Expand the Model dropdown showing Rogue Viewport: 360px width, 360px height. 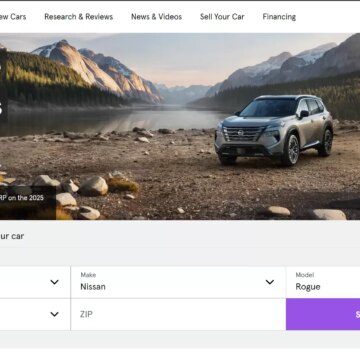click(x=323, y=282)
